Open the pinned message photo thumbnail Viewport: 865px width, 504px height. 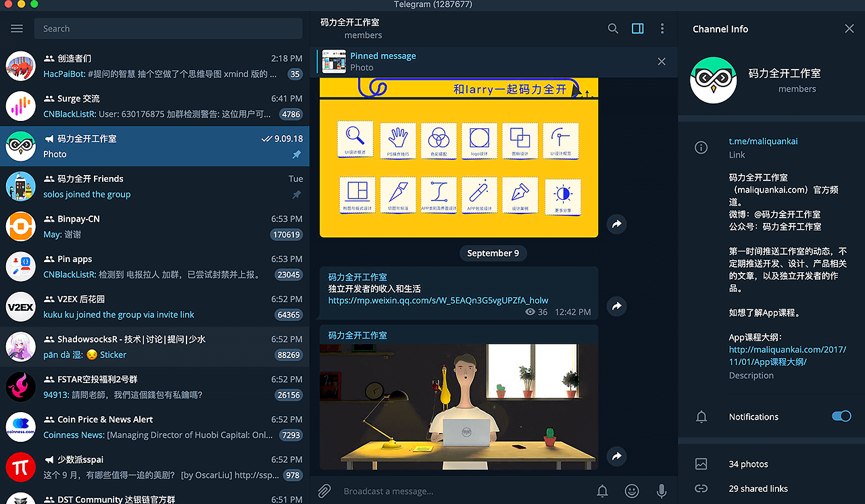tap(334, 61)
